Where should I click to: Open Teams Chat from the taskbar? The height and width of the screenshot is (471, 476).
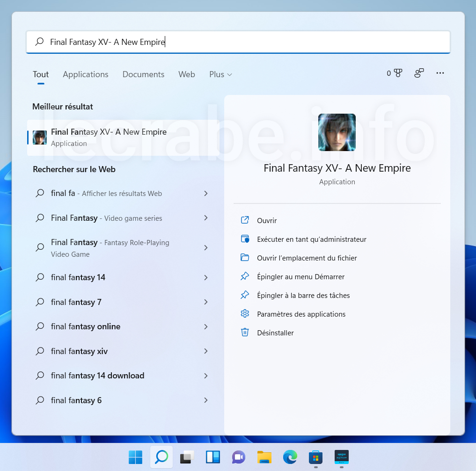click(239, 457)
